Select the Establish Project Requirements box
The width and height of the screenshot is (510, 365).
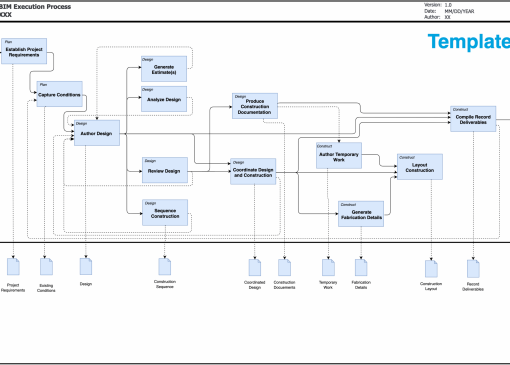pos(24,51)
